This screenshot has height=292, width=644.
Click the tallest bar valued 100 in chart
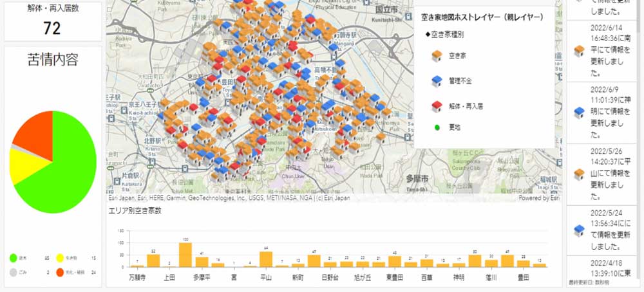tap(185, 255)
